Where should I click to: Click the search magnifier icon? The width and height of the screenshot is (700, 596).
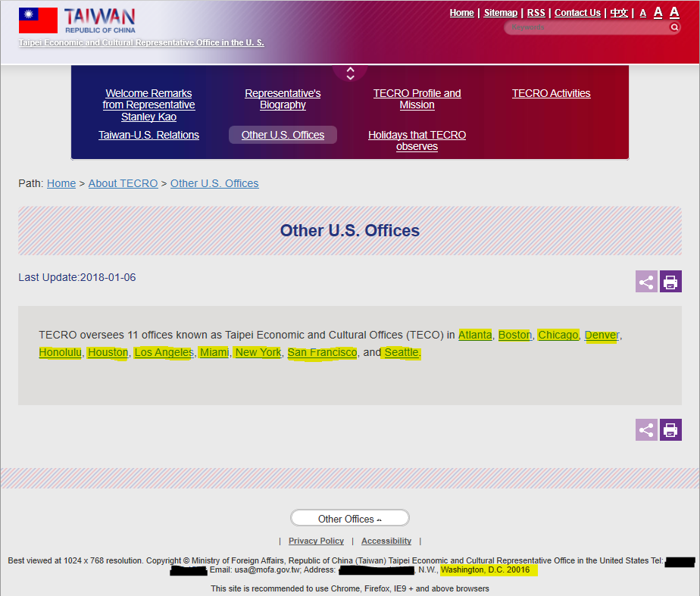coord(674,27)
